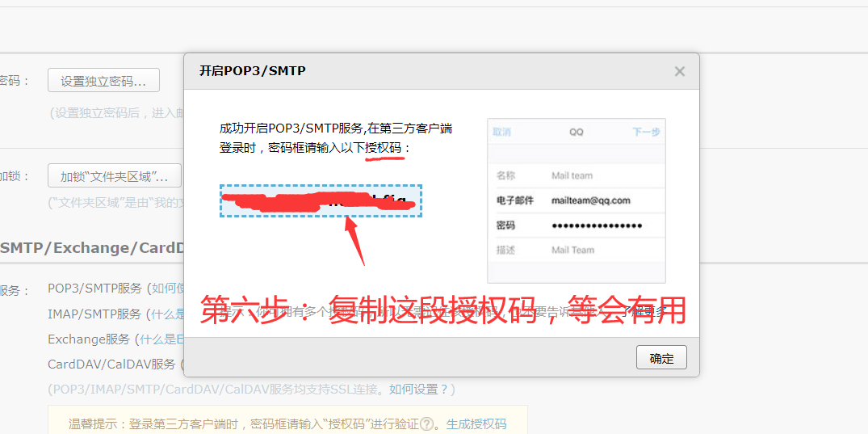Click the Exchange服务 row label
This screenshot has height=434, width=868.
pyautogui.click(x=89, y=339)
